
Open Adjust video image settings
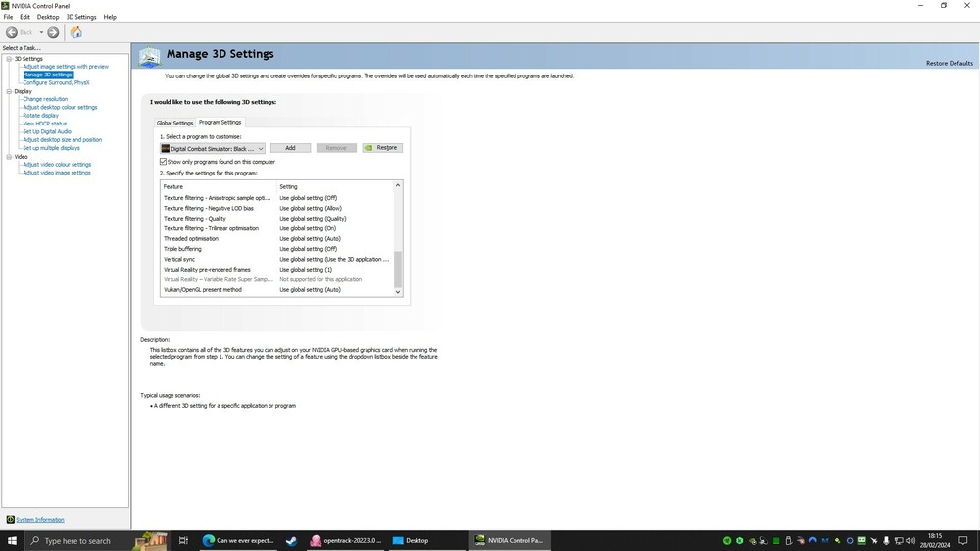[x=57, y=173]
